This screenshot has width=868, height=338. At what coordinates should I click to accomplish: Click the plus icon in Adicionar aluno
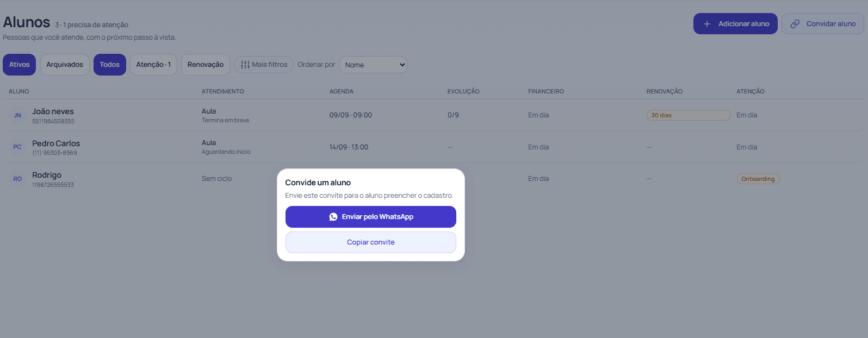[x=707, y=24]
